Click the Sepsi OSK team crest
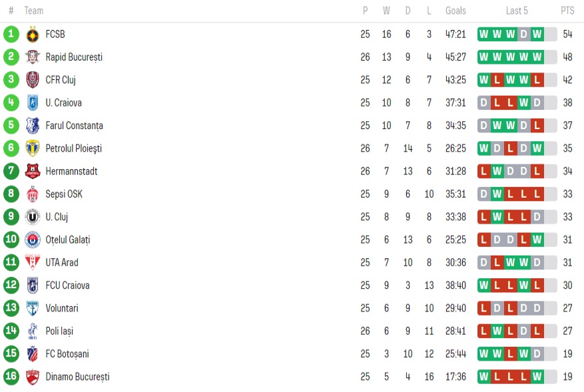Image resolution: width=584 pixels, height=392 pixels. click(x=33, y=194)
